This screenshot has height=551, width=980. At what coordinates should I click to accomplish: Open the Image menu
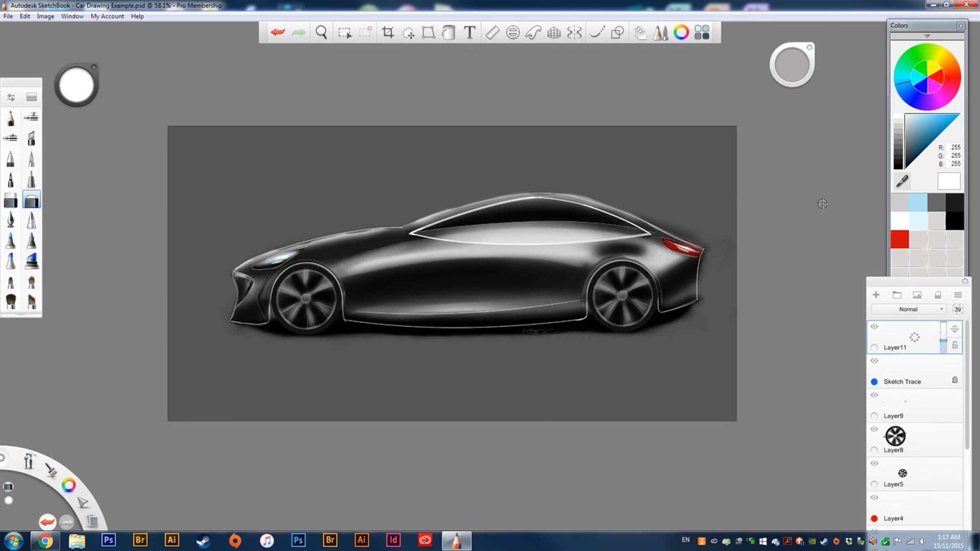pos(45,16)
